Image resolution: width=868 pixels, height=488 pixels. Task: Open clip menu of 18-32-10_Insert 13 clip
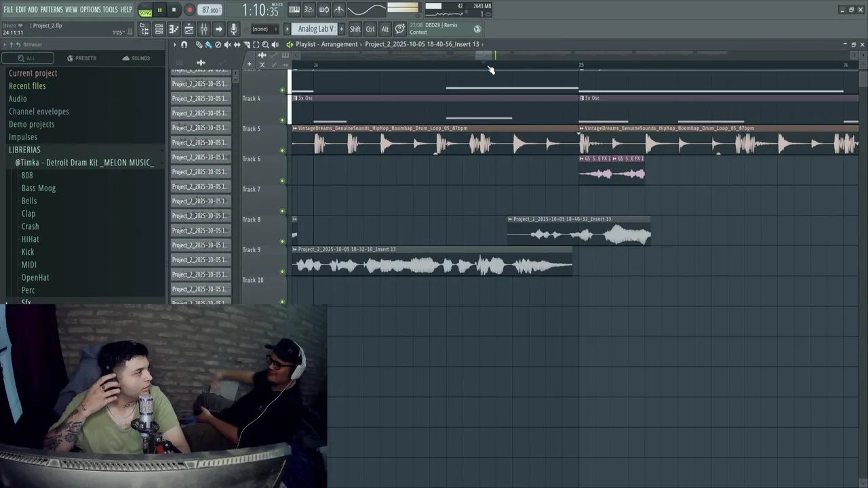coord(295,249)
